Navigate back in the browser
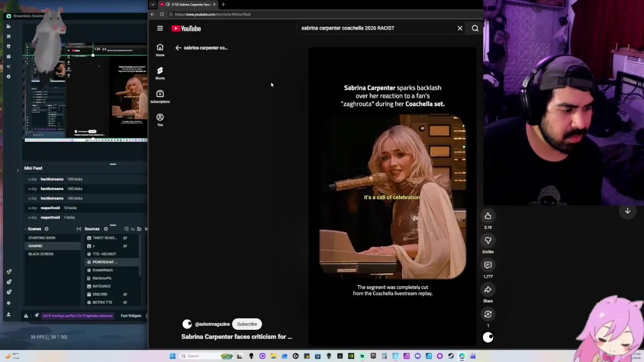 (152, 14)
